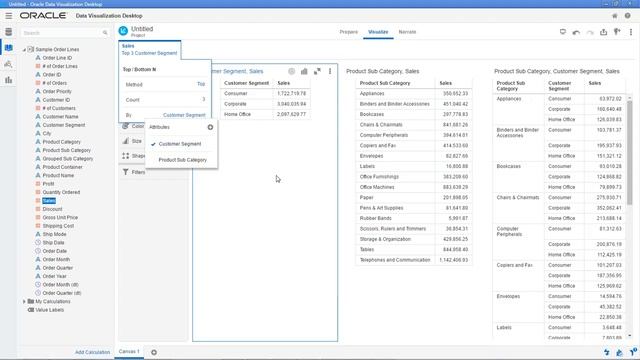Add a new canvas
Viewport: 640px width, 360px height.
point(154,352)
